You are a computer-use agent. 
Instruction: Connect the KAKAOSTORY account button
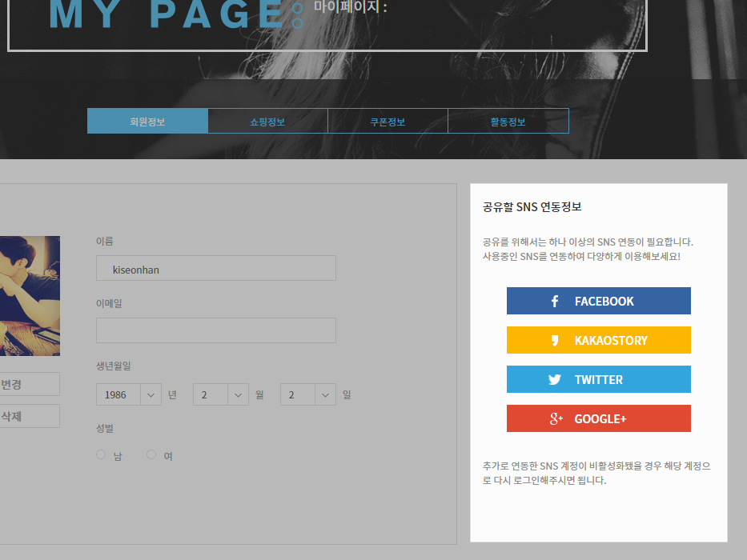pyautogui.click(x=598, y=341)
